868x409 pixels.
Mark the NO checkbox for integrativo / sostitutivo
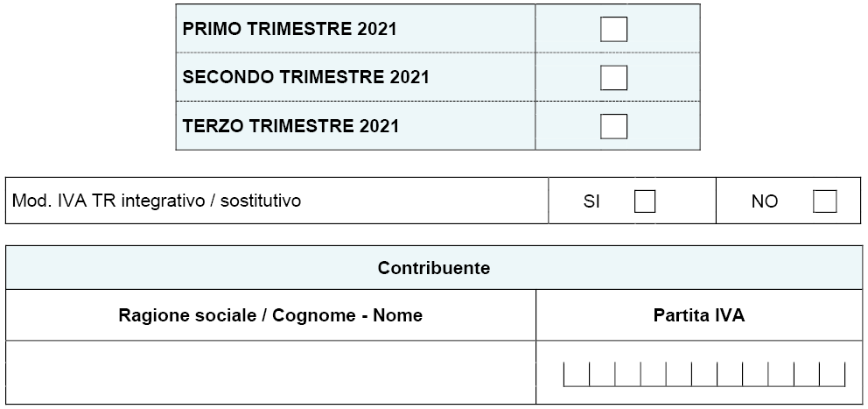pos(824,201)
